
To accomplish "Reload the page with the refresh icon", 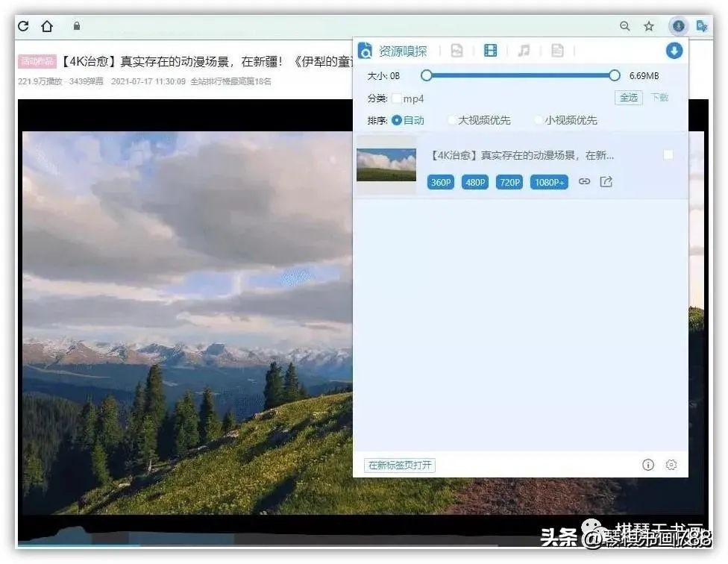I will (23, 26).
